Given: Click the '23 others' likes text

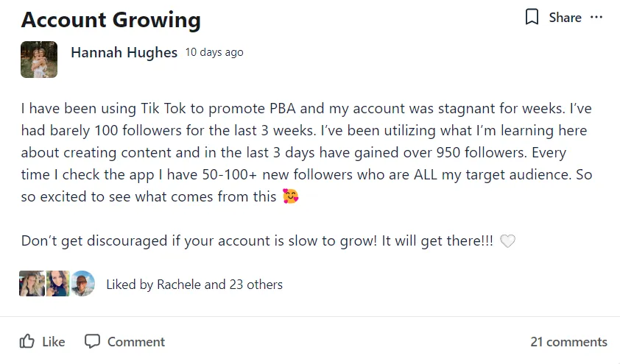Looking at the screenshot, I should pos(256,285).
